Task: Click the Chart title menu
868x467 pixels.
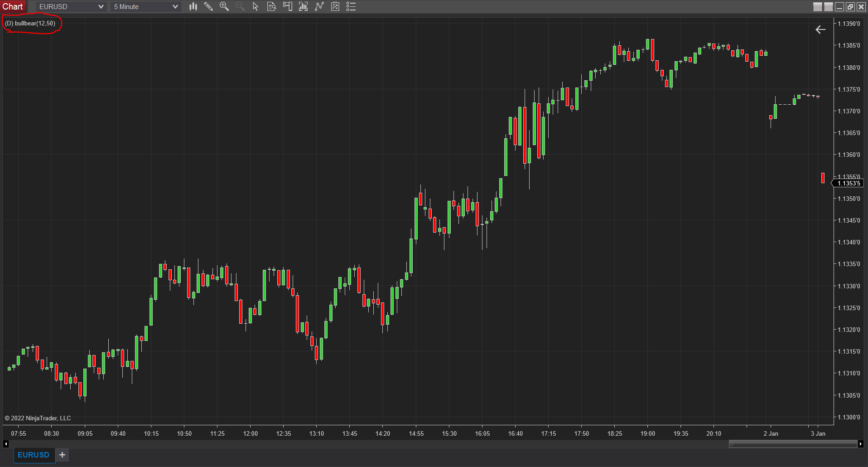Action: click(13, 7)
